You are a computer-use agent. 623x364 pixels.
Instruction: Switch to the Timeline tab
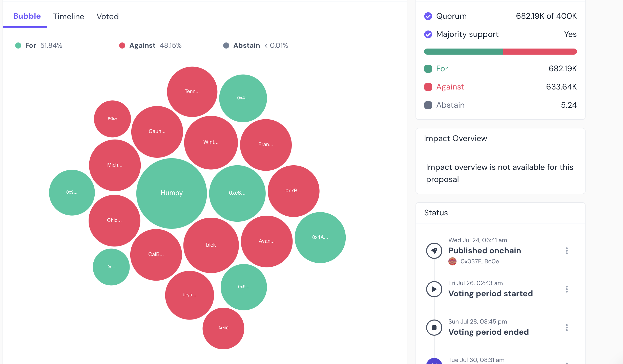(68, 17)
